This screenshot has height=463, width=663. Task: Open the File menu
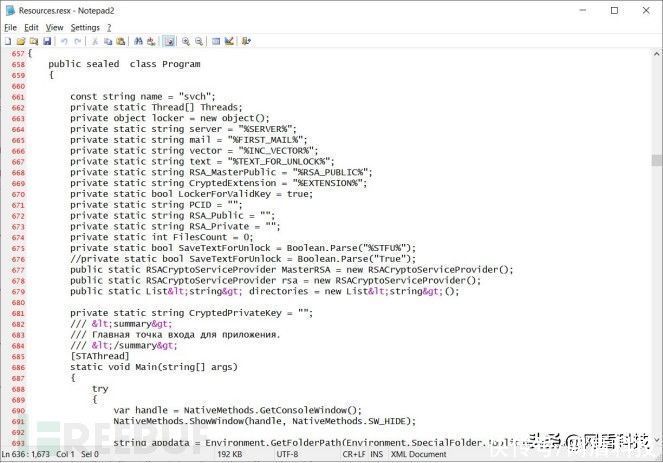pos(11,27)
